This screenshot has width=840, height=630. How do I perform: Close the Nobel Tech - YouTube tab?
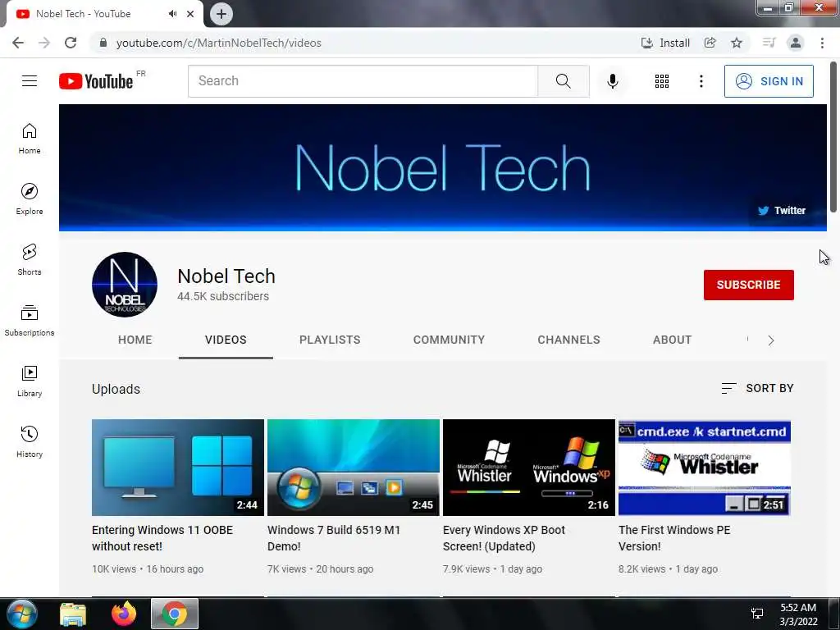click(x=190, y=14)
